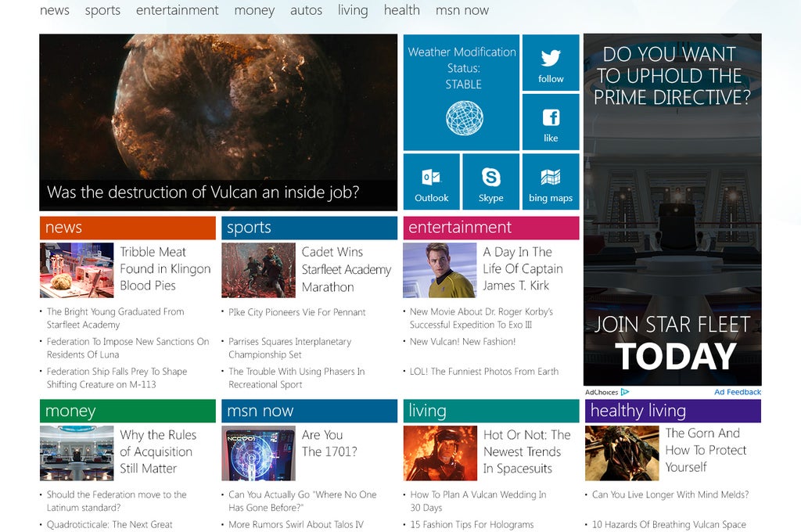
Task: Click the Ad Feedback link
Action: (737, 392)
